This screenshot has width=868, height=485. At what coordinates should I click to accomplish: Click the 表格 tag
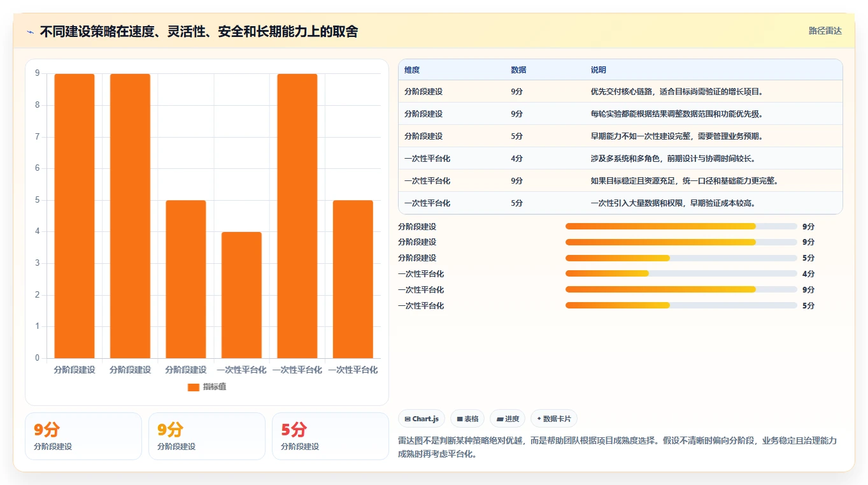(467, 419)
